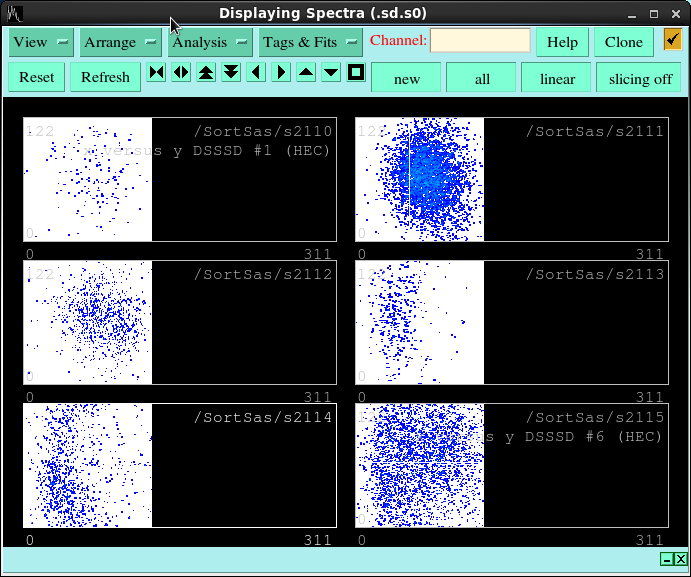Move the view down with down arrow
This screenshot has width=691, height=577.
[x=331, y=72]
